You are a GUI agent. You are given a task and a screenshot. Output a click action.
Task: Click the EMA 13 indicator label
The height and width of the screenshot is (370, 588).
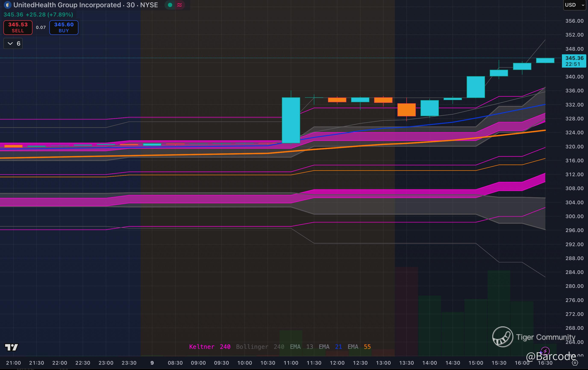coord(301,346)
